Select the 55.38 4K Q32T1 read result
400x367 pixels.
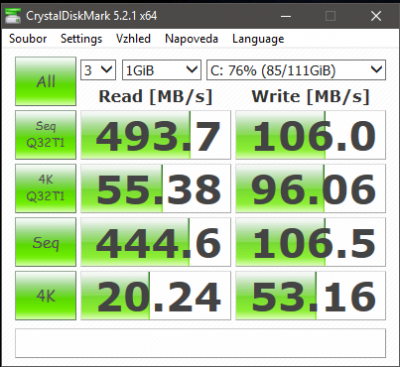[156, 188]
